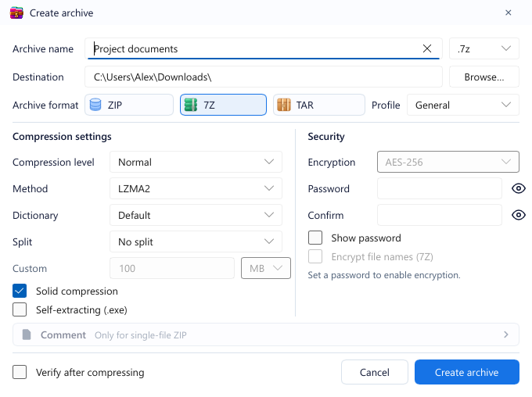
Task: Reveal the Confirm field with its eye icon
Action: [x=519, y=215]
